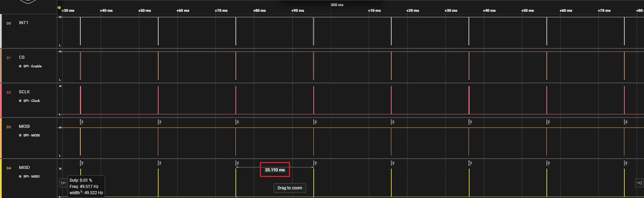Viewport: 644px width, 198px height.
Task: Click the red color bar of SCLK channel
Action: pos(1,100)
